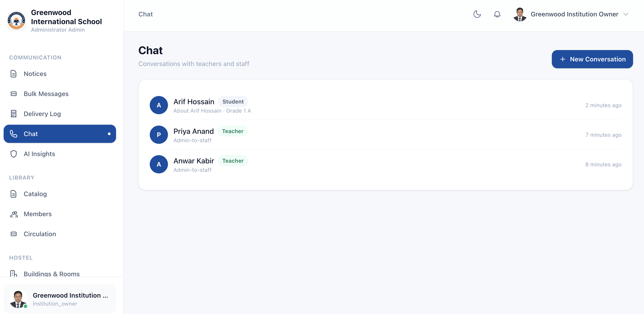This screenshot has height=314, width=644.
Task: Click the Greenwood school logo
Action: click(x=17, y=20)
